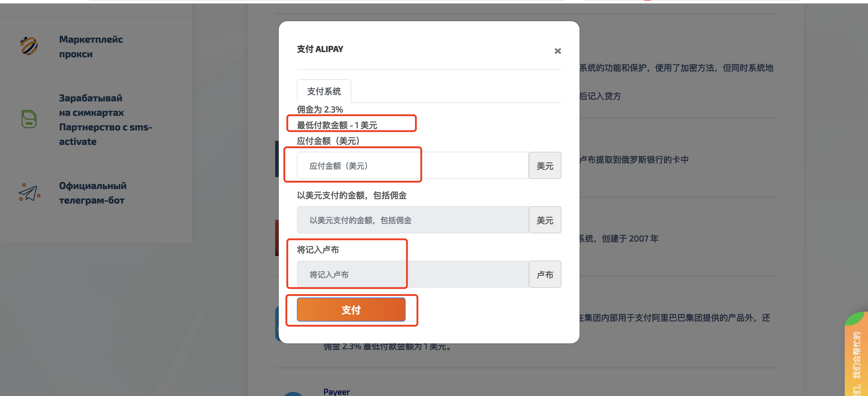Open the orange help widget at right edge
Viewport: 868px width, 396px height.
(x=856, y=354)
